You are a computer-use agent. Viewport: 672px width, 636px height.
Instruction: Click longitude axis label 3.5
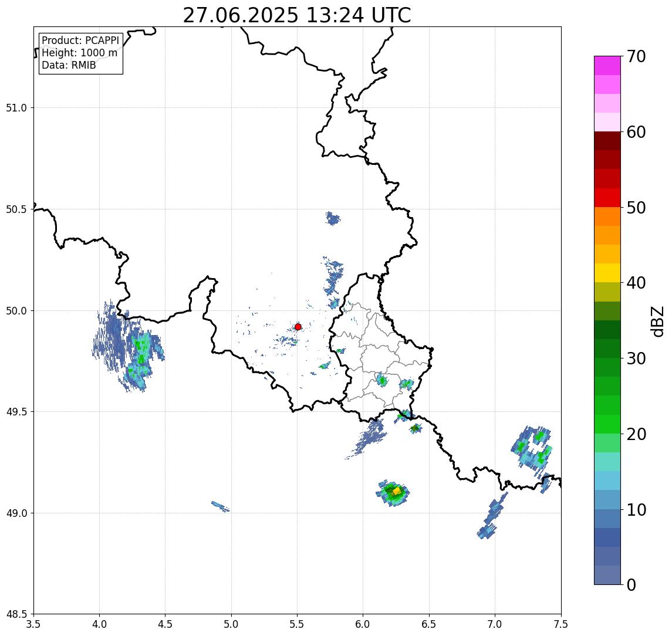pyautogui.click(x=33, y=624)
